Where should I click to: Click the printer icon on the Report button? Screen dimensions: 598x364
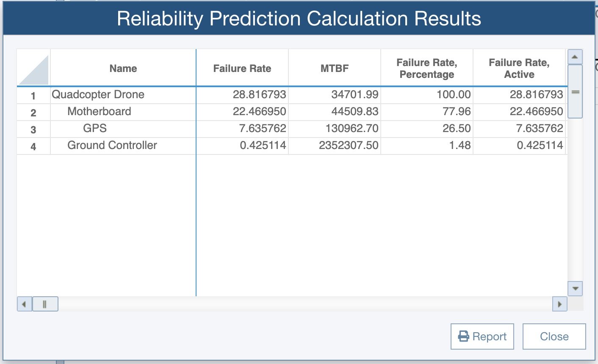pyautogui.click(x=464, y=336)
